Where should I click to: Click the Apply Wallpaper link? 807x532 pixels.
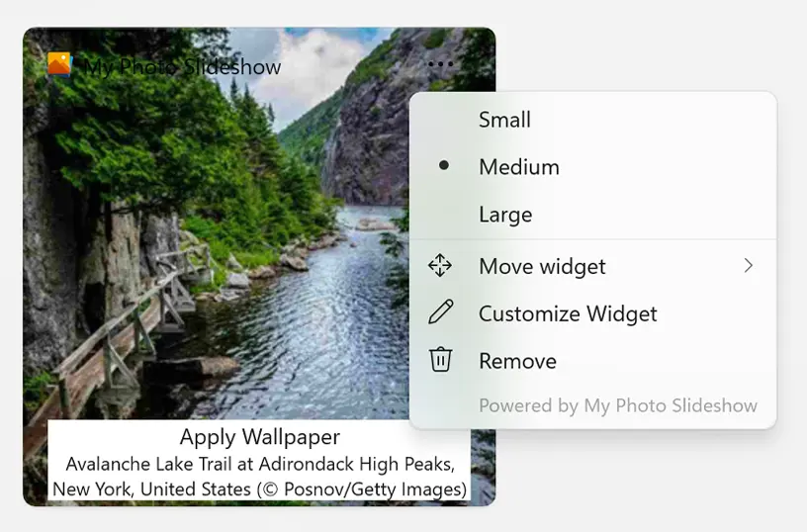click(x=259, y=437)
